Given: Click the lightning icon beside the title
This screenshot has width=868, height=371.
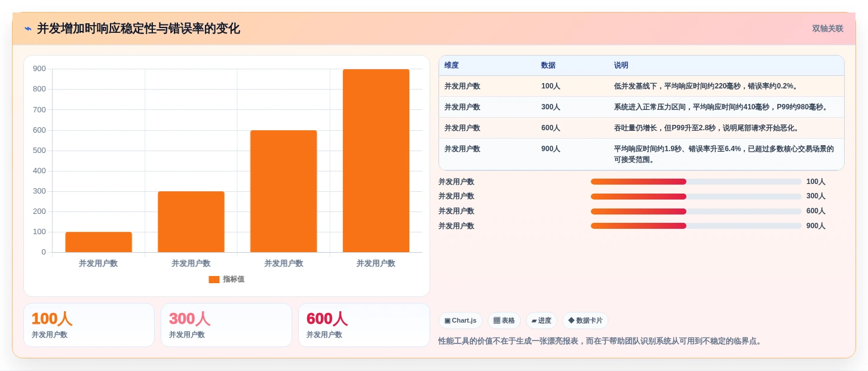Looking at the screenshot, I should 28,29.
